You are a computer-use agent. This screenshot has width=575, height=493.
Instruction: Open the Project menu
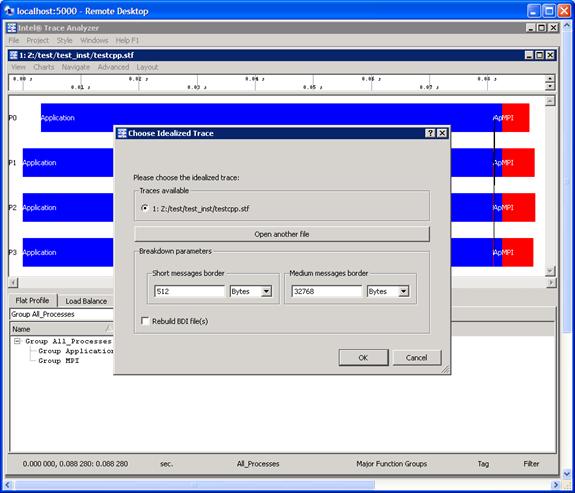tap(37, 40)
